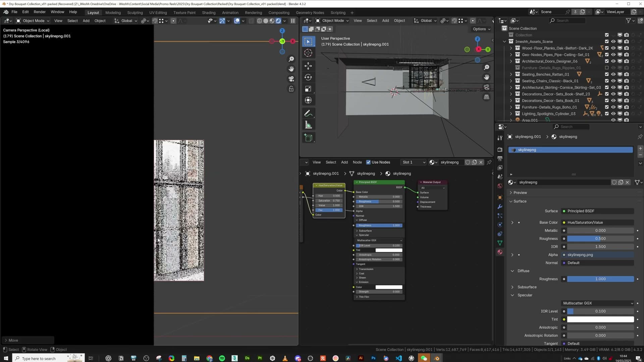Viewport: 644px width, 362px height.
Task: Collapse the Surface panel
Action: click(511, 201)
